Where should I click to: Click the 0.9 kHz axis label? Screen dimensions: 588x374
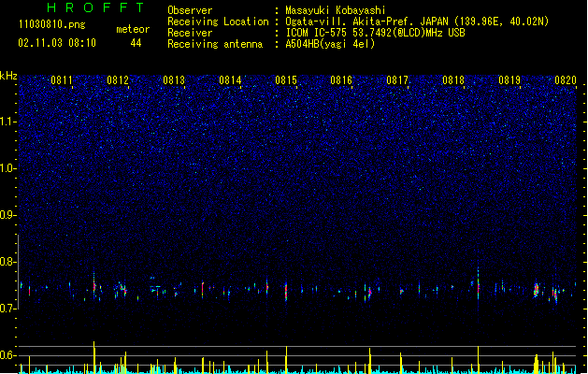[8, 215]
